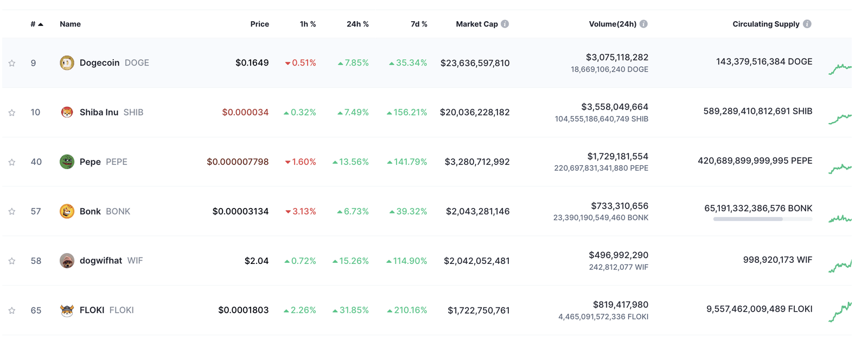
Task: Sort the table by Price column
Action: click(x=259, y=24)
